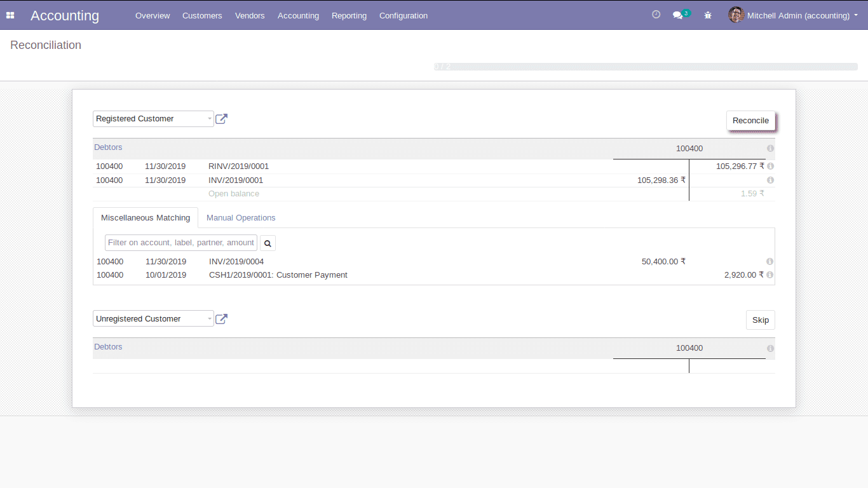Open the Accounting top menu item
The width and height of the screenshot is (868, 488).
pos(298,15)
